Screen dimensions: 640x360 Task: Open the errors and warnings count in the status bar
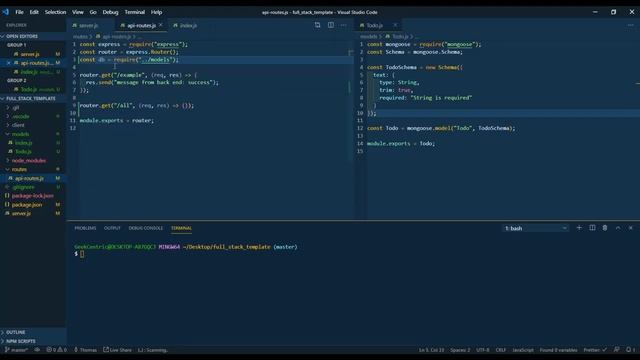[56, 350]
